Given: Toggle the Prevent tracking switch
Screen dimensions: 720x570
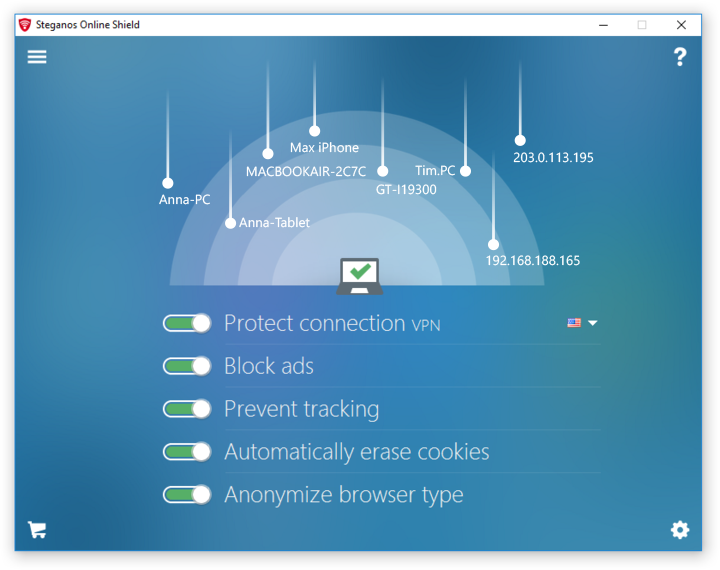Looking at the screenshot, I should [187, 409].
